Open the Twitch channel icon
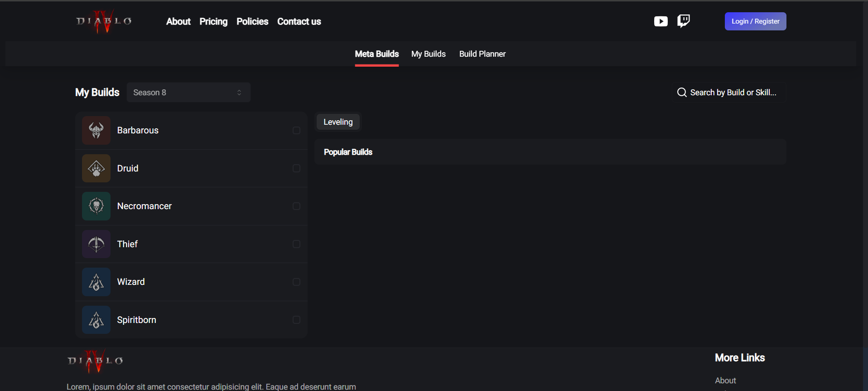This screenshot has height=391, width=868. point(683,21)
